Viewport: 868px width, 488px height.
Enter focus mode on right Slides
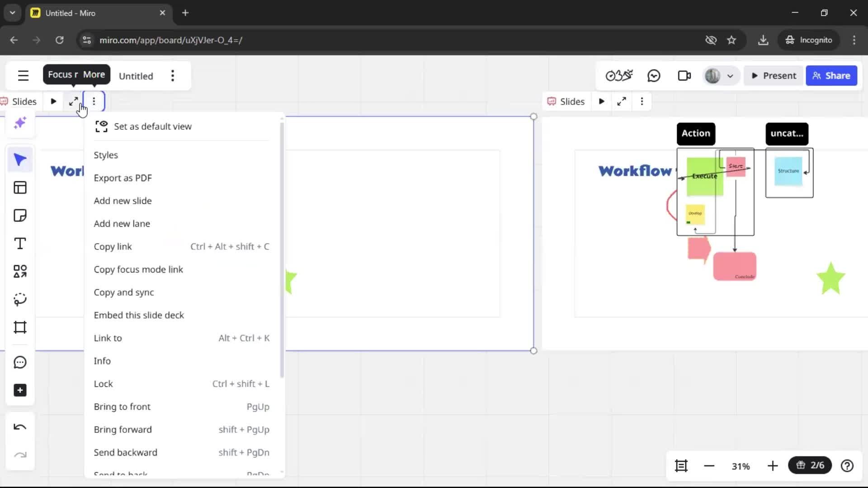(x=622, y=101)
